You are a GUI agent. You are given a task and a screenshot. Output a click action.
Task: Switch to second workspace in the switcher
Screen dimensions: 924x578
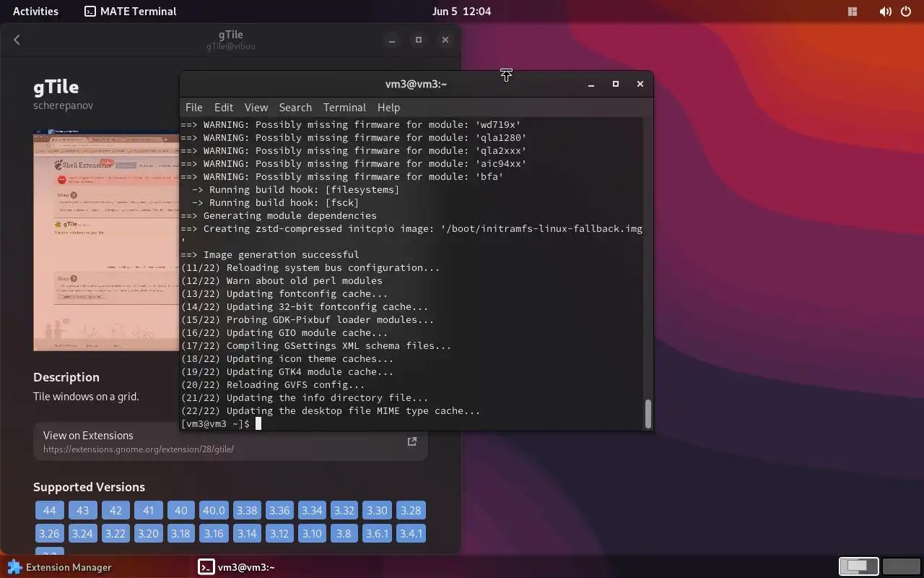pos(902,566)
